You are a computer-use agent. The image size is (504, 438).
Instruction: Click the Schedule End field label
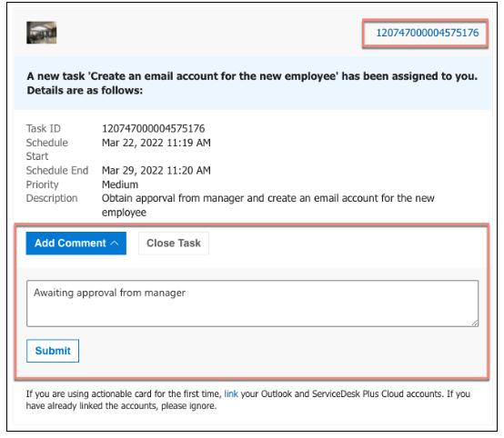coord(57,170)
